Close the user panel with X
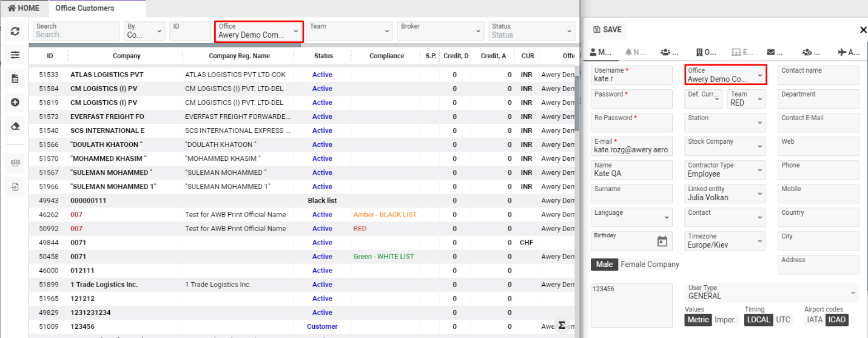The height and width of the screenshot is (338, 868). pyautogui.click(x=863, y=30)
